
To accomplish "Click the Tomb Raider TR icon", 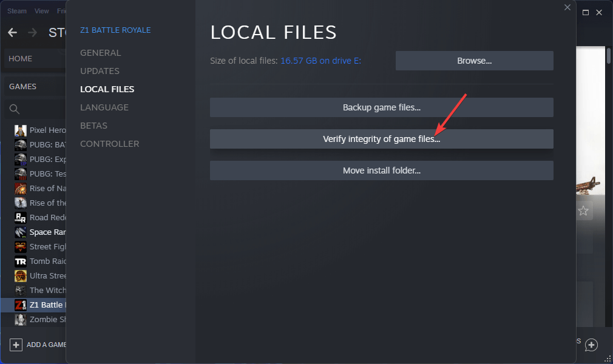I will click(x=20, y=261).
